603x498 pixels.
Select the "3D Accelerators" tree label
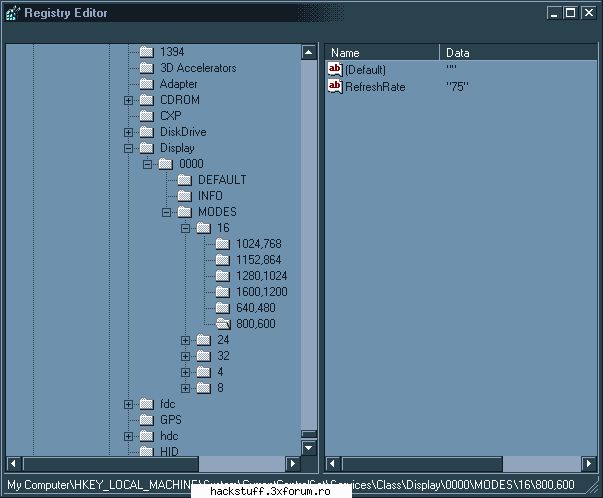(x=198, y=68)
